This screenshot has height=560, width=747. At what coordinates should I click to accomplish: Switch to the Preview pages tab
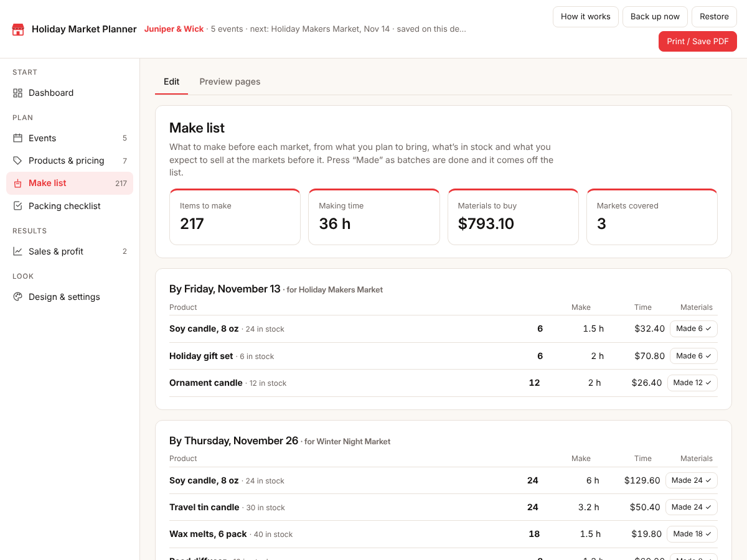coord(230,82)
